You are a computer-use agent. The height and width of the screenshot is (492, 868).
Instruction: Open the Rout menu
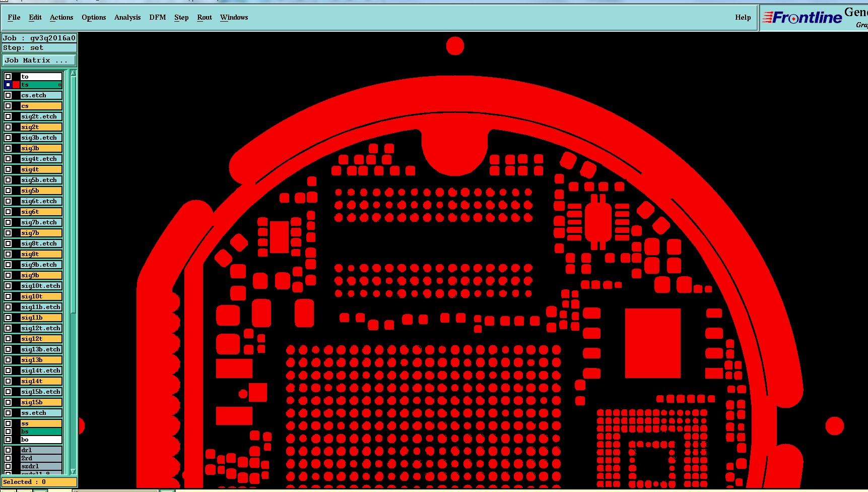coord(205,17)
